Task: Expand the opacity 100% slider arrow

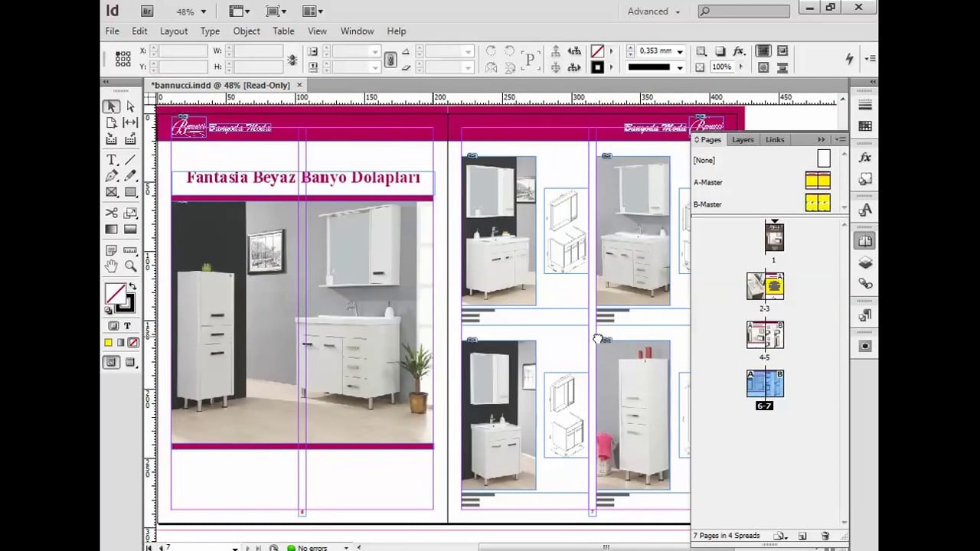Action: pyautogui.click(x=740, y=67)
